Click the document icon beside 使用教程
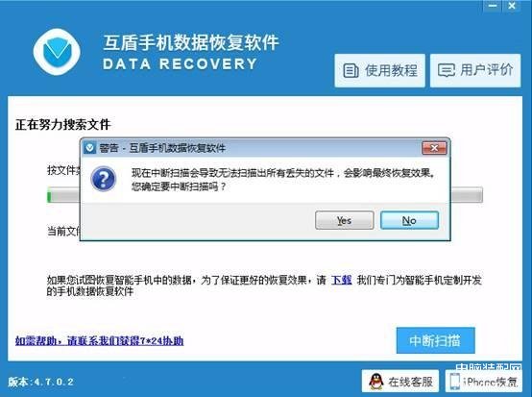Screen dimensions: 532x397 351,70
